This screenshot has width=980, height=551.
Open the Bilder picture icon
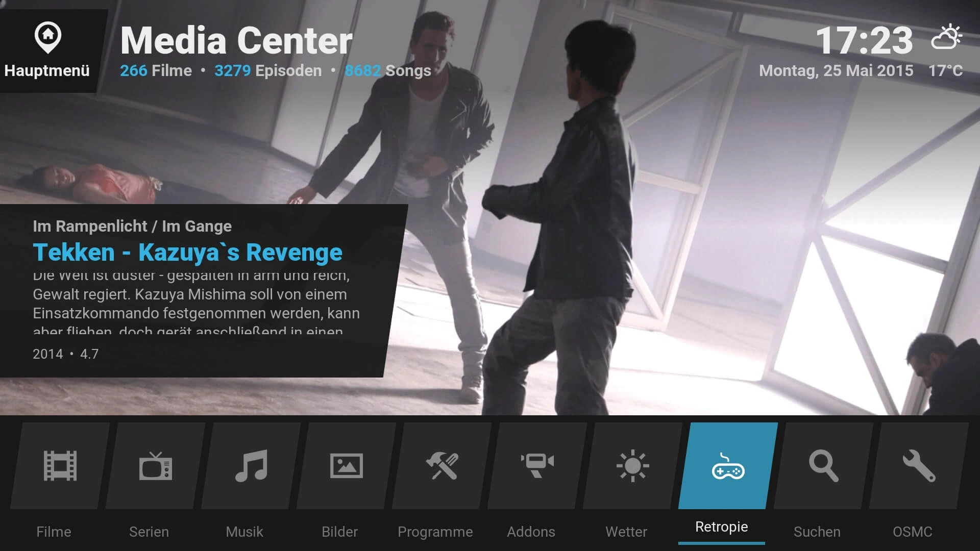[x=347, y=466]
